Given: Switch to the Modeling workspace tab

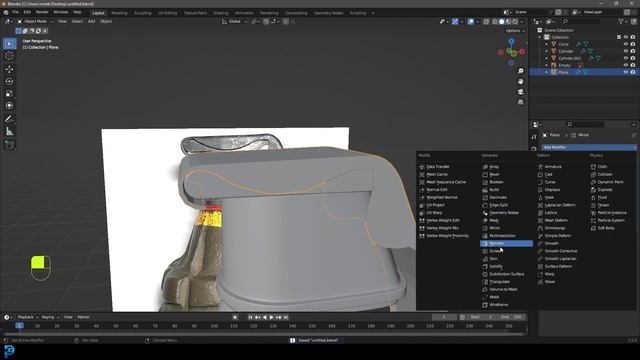Looking at the screenshot, I should coord(119,13).
